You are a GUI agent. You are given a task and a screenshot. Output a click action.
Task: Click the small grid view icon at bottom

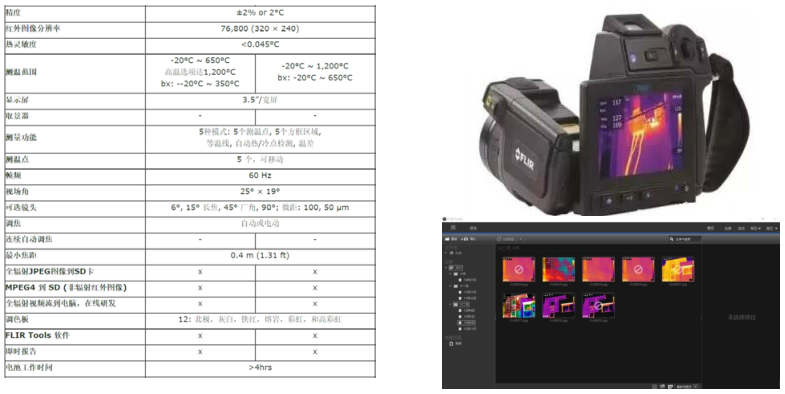click(x=655, y=386)
